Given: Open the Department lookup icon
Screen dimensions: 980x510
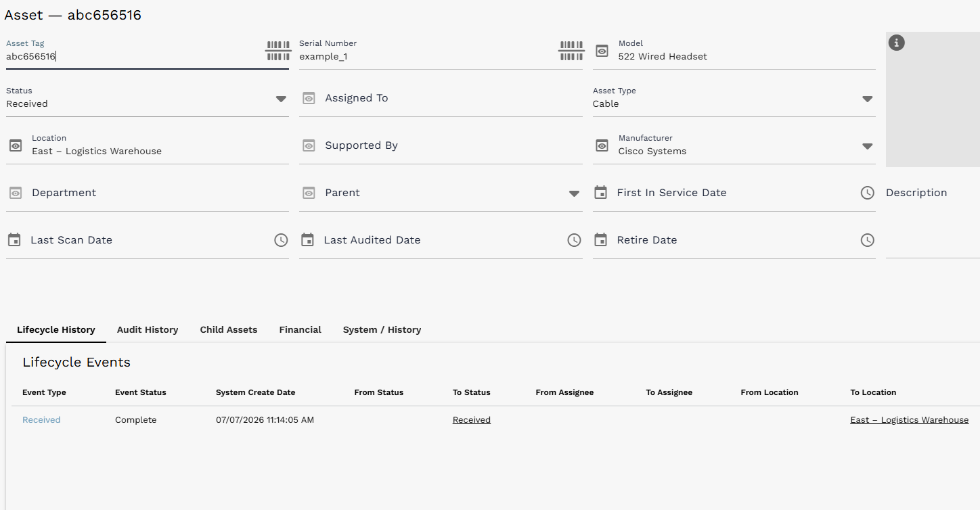Looking at the screenshot, I should click(x=16, y=193).
